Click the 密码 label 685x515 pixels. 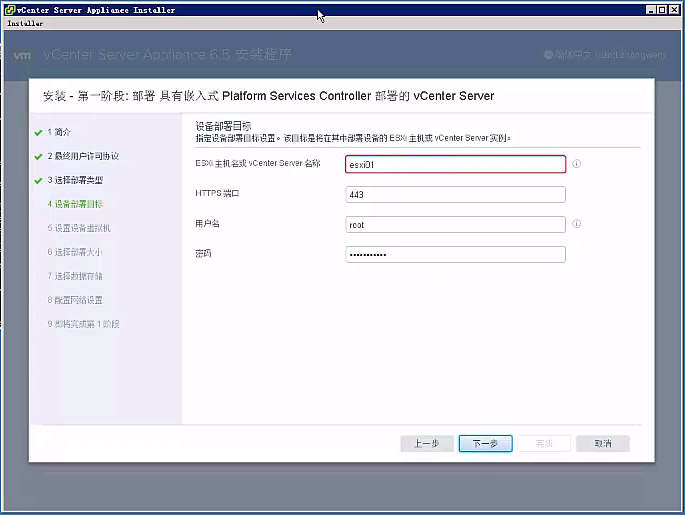pyautogui.click(x=203, y=253)
